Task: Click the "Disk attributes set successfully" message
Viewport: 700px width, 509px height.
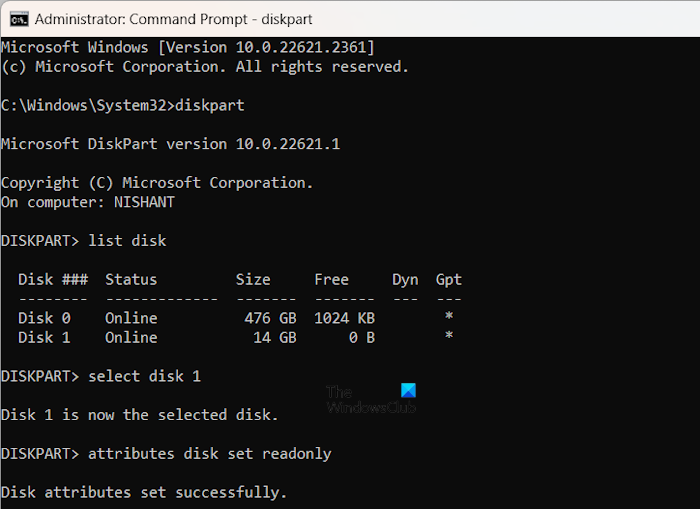Action: 144,492
